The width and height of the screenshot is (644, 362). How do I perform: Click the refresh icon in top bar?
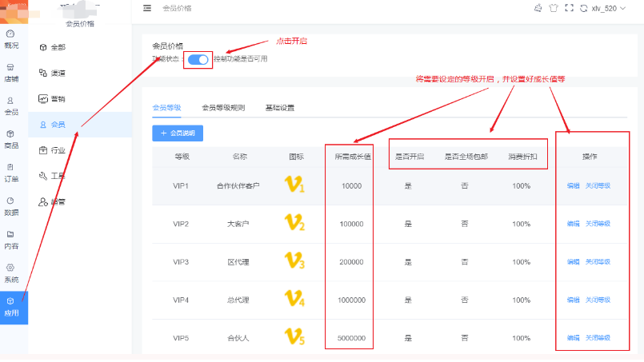(582, 8)
